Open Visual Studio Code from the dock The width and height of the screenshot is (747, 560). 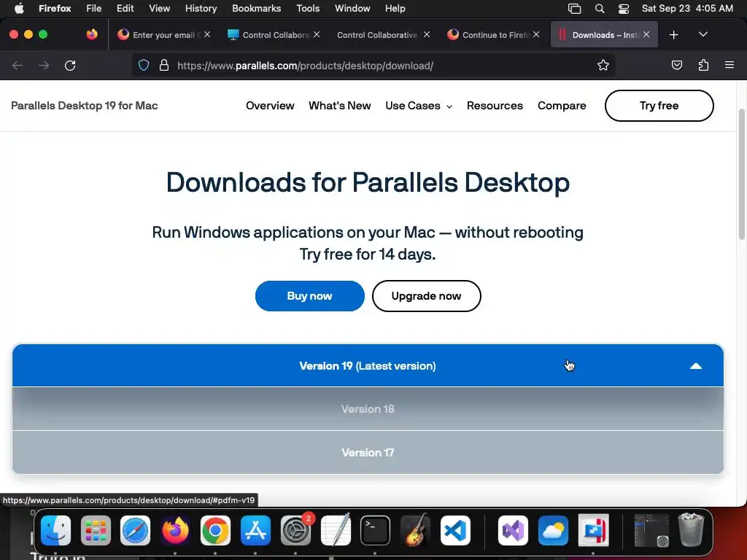click(x=455, y=530)
